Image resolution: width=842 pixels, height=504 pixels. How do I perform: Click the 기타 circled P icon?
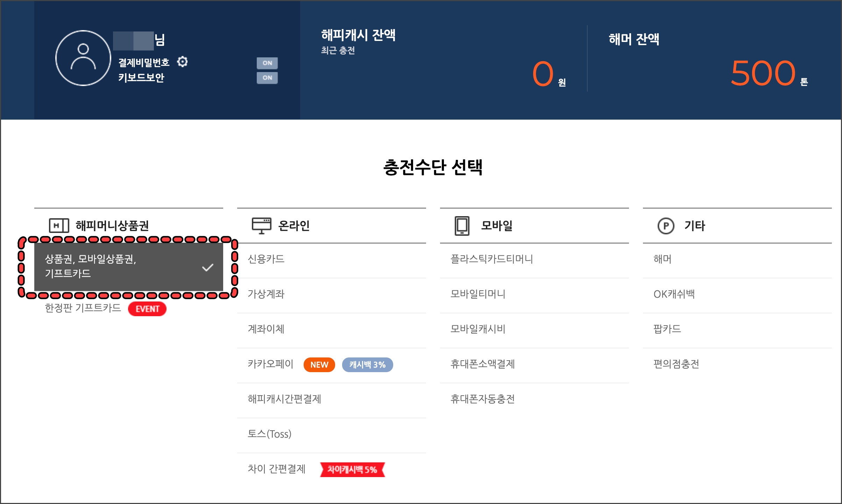point(665,226)
